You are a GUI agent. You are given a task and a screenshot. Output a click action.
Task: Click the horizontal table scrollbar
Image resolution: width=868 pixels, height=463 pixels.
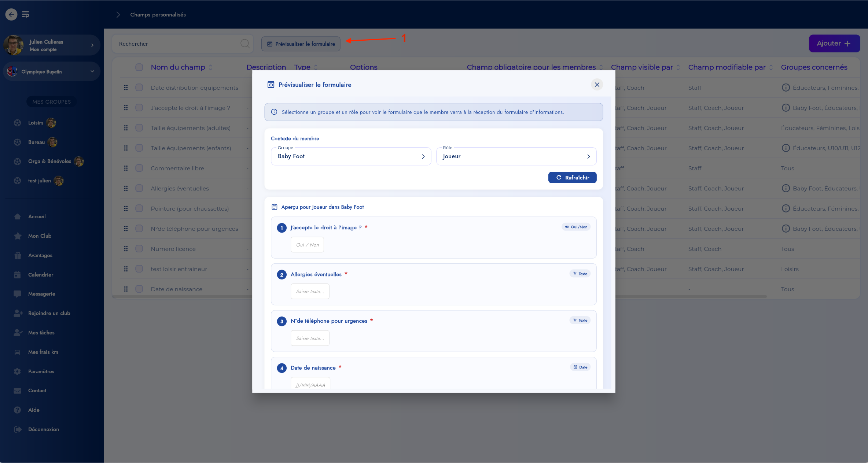coord(439,297)
